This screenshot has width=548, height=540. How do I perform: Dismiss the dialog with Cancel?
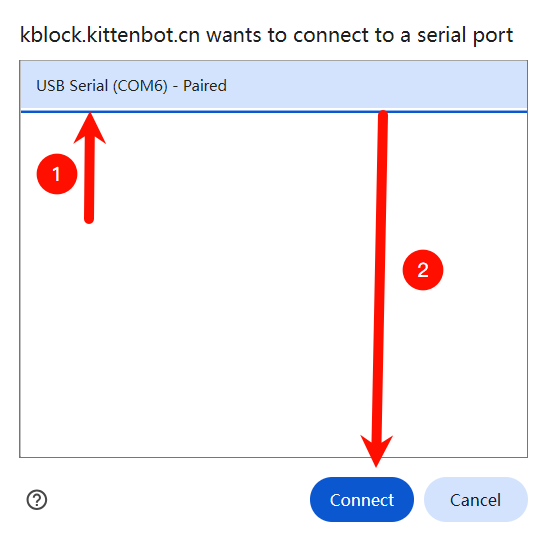[475, 499]
